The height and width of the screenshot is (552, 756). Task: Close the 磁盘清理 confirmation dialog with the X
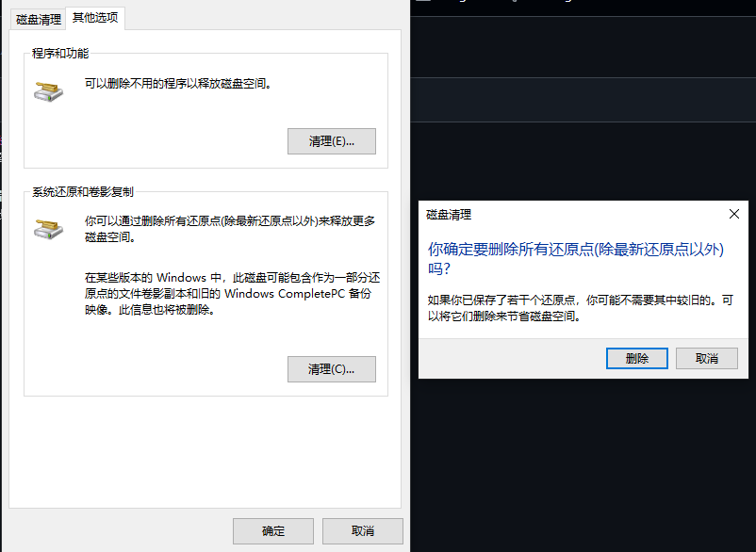(733, 214)
